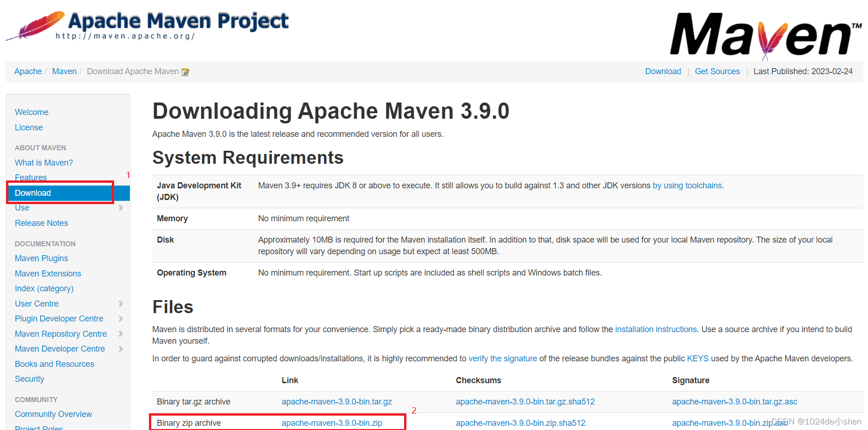Expand the Plugin Developer Centre chevron
Image resolution: width=868 pixels, height=430 pixels.
pyautogui.click(x=121, y=319)
